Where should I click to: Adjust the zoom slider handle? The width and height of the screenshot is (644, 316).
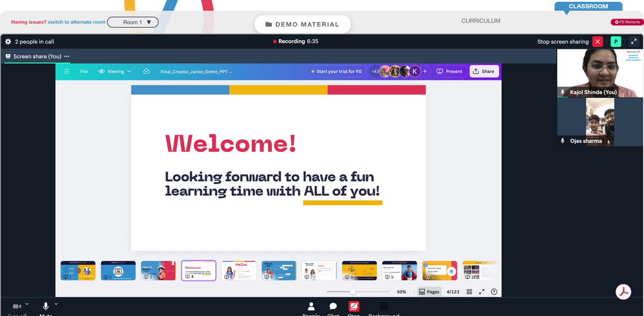(352, 292)
